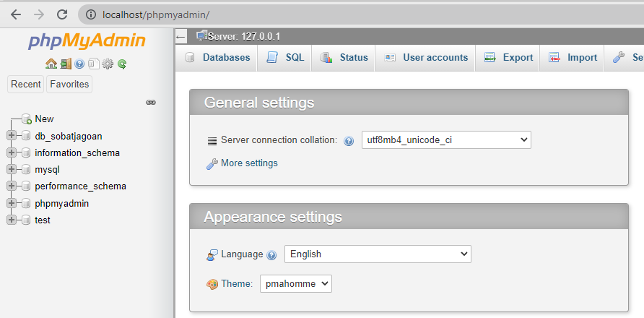Open phpMyAdmin documentation help icon

[x=79, y=64]
